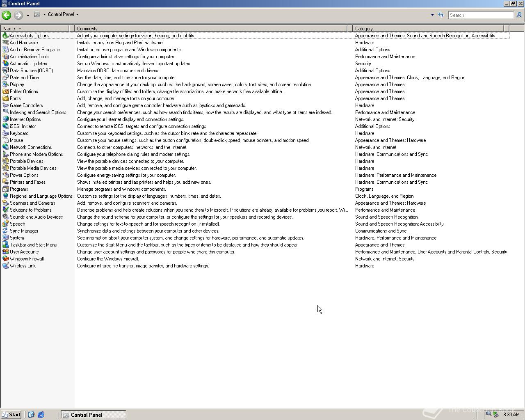525x420 pixels.
Task: Select the Automatic Updates icon
Action: pyautogui.click(x=5, y=64)
